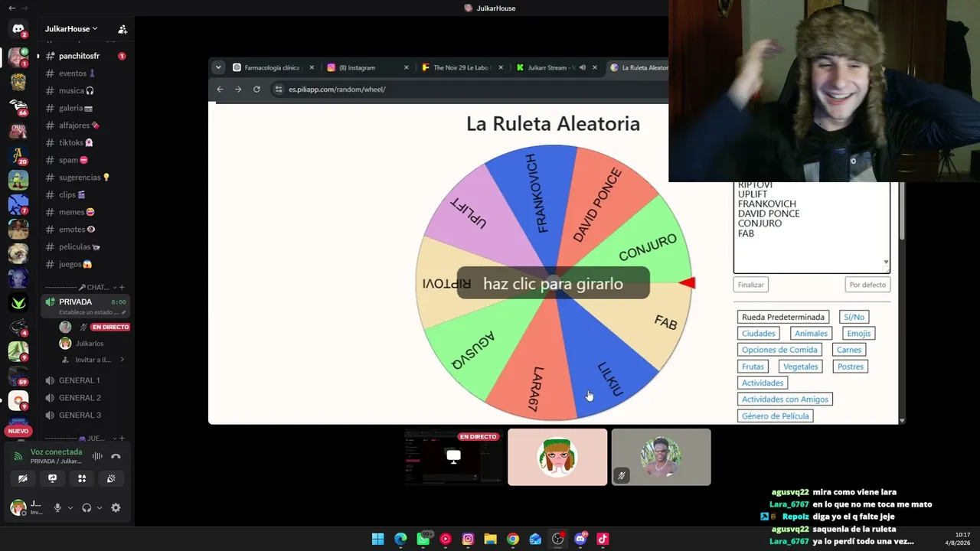Open WhatsApp from the taskbar
The image size is (980, 551).
tap(423, 539)
